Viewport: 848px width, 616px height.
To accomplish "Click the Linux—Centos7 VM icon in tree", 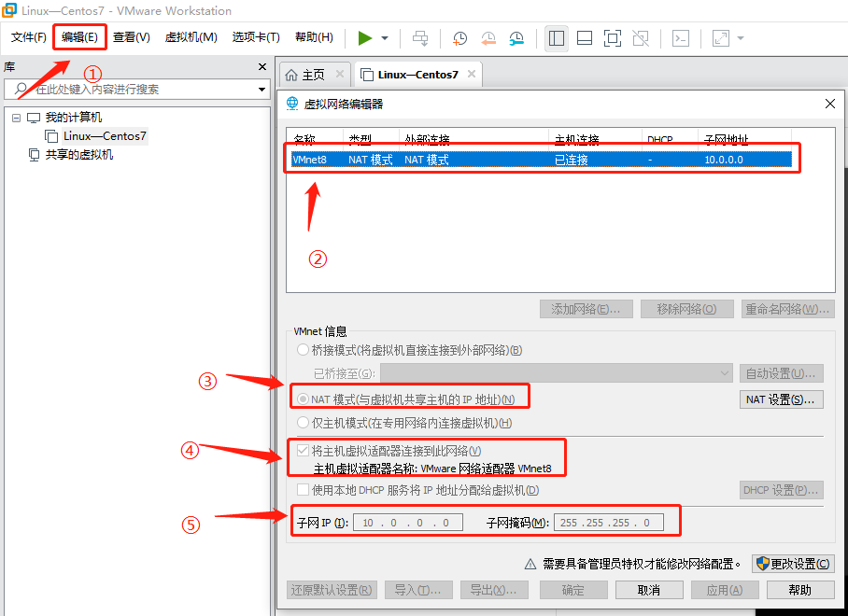I will tap(51, 136).
